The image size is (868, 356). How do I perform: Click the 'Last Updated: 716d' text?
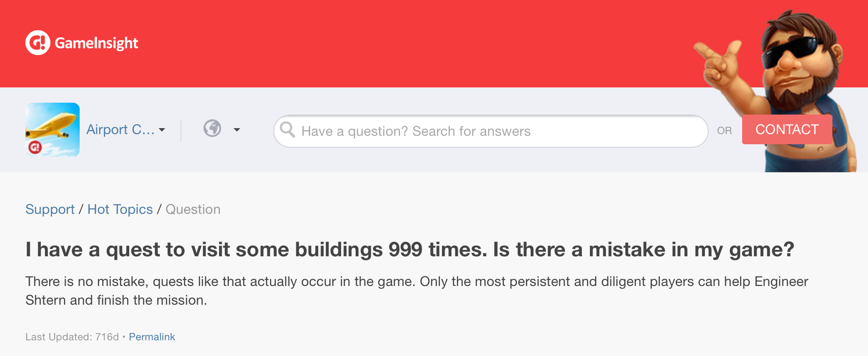pyautogui.click(x=72, y=337)
